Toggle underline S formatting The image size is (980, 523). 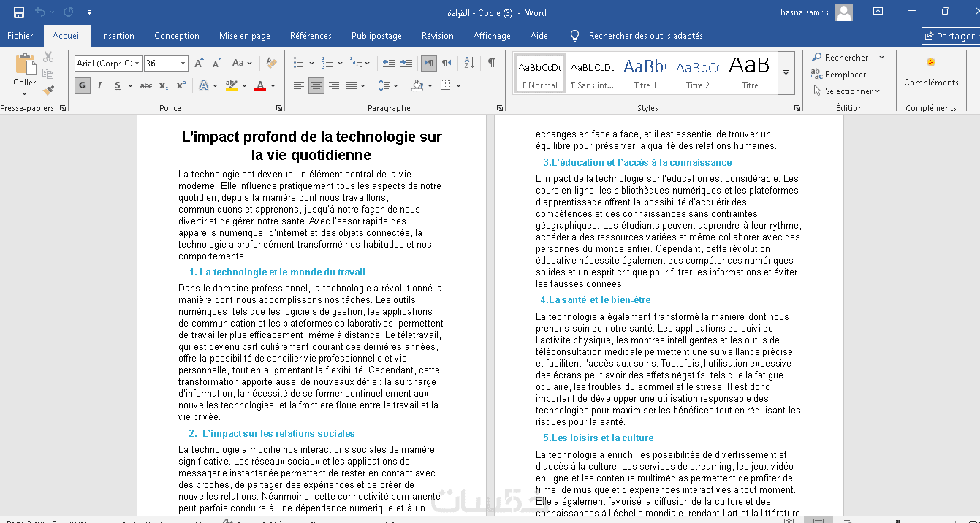click(x=117, y=85)
